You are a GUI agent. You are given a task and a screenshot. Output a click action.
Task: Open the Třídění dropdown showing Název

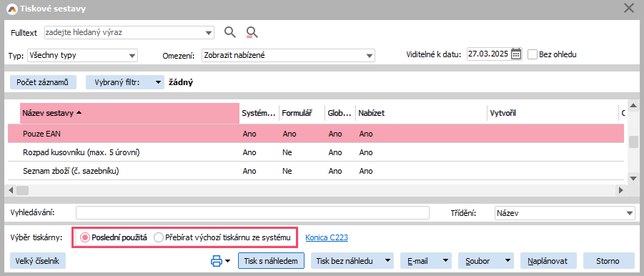(x=630, y=213)
